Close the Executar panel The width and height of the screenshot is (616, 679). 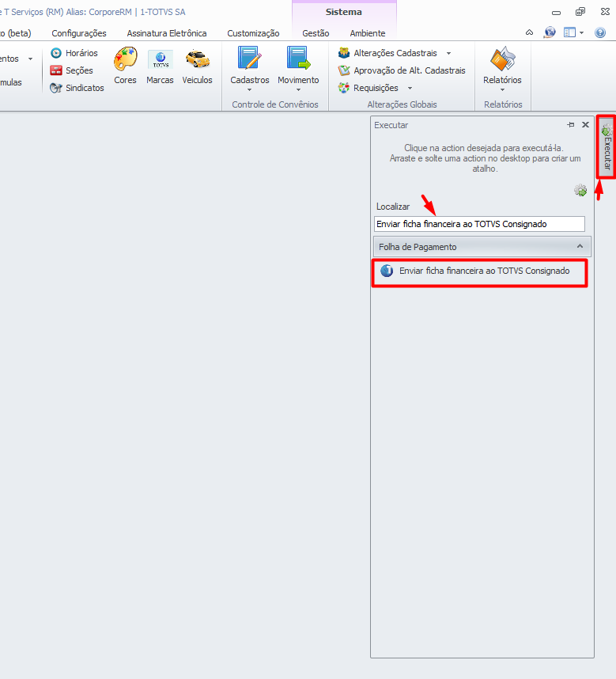point(585,125)
